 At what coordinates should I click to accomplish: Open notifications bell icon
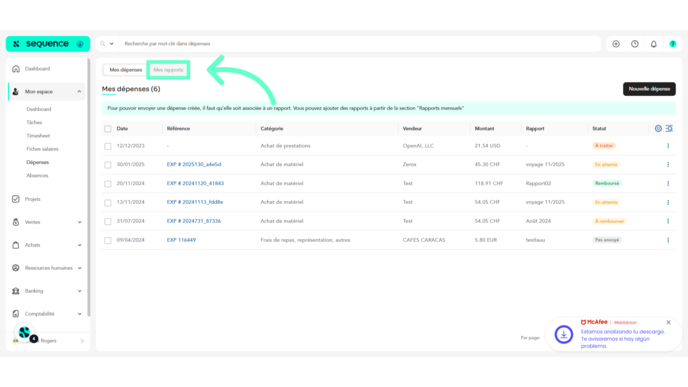654,44
